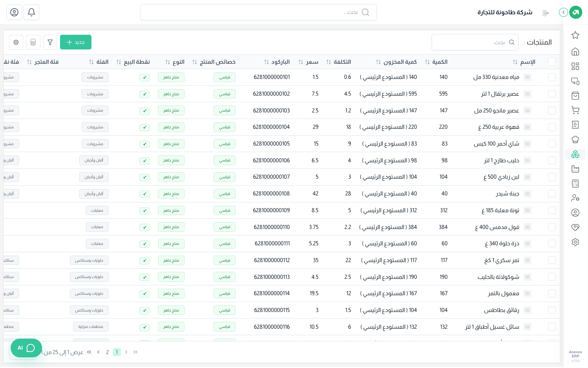
Task: Select the checkbox for قهوة عربية 250 غ
Action: pos(552,127)
